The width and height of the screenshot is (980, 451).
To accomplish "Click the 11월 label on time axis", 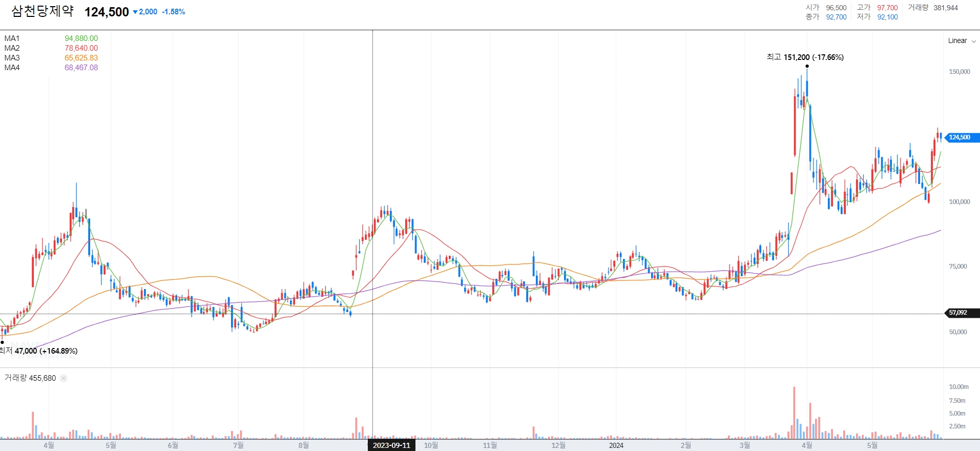I will pyautogui.click(x=490, y=445).
